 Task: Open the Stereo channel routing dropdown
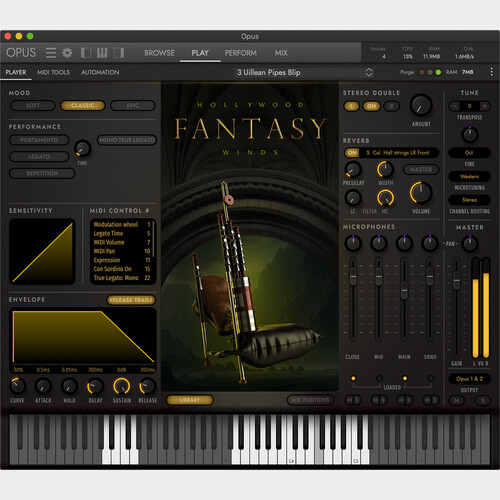pos(469,200)
